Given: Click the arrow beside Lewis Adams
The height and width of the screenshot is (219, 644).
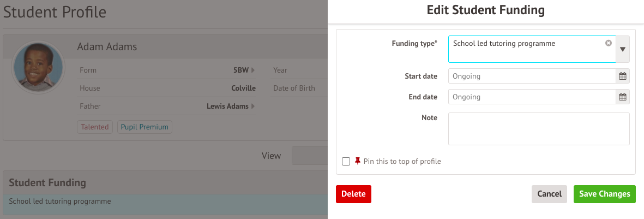Looking at the screenshot, I should (x=253, y=106).
